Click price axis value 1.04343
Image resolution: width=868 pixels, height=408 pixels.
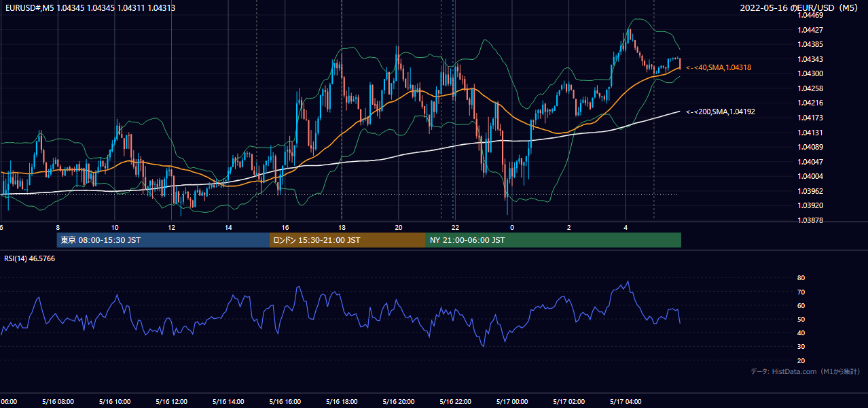pyautogui.click(x=810, y=59)
